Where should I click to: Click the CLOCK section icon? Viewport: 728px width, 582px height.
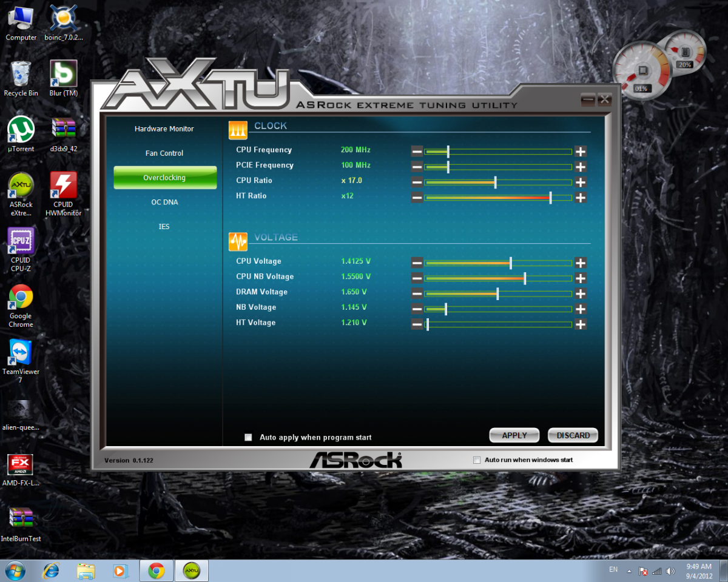[x=238, y=130]
